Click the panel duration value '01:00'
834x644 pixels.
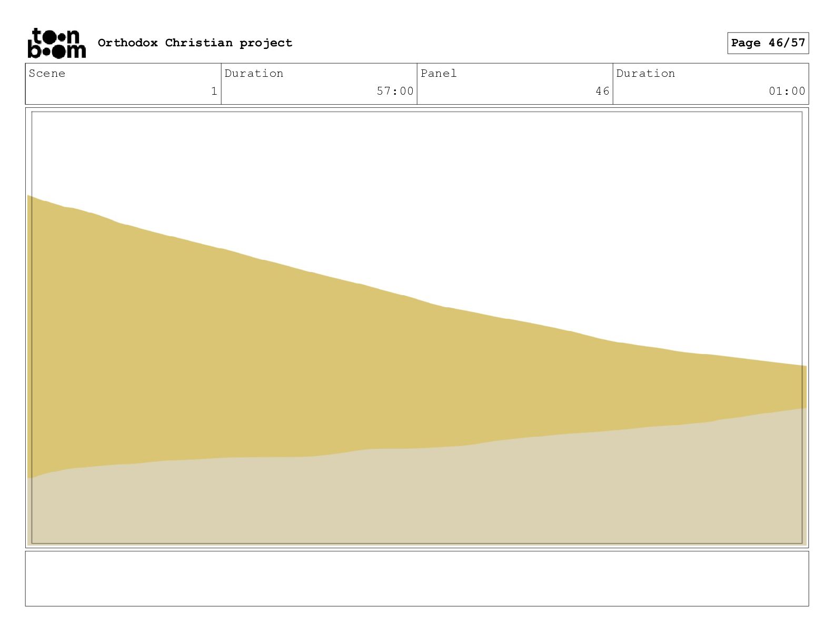[x=787, y=91]
